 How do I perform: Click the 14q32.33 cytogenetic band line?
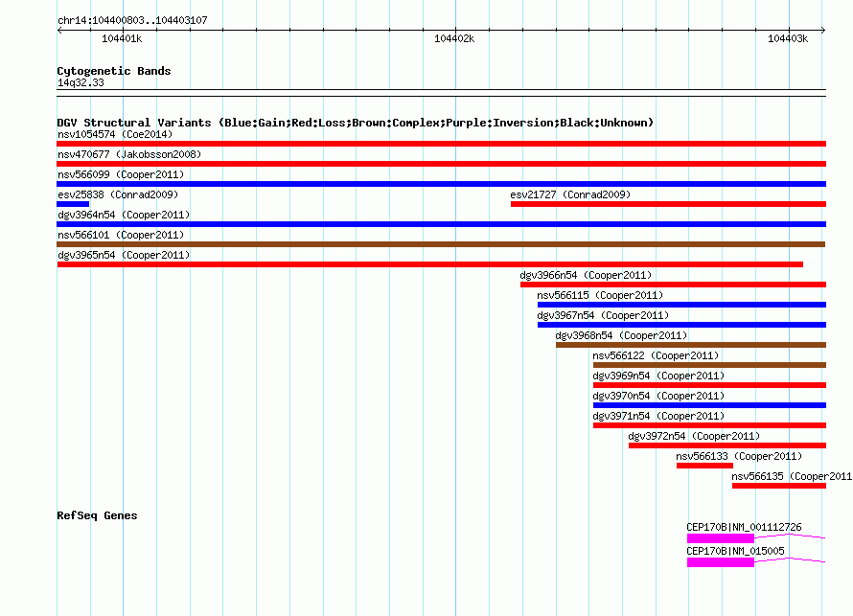[441, 93]
